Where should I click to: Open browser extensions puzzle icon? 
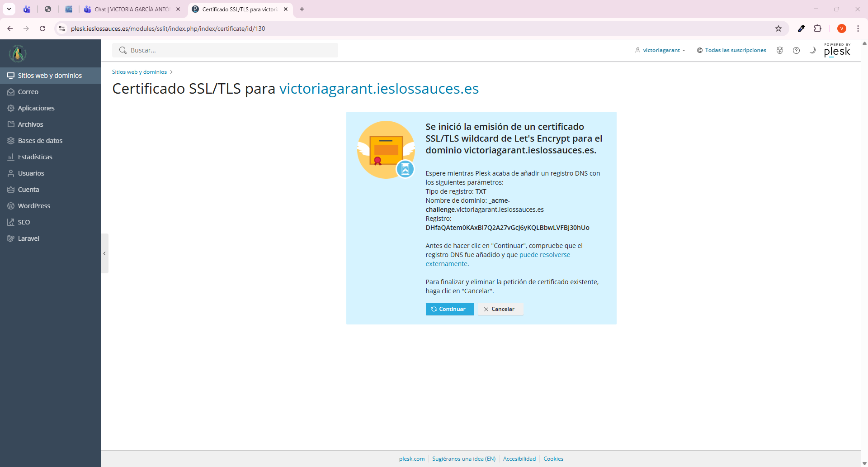pos(817,29)
